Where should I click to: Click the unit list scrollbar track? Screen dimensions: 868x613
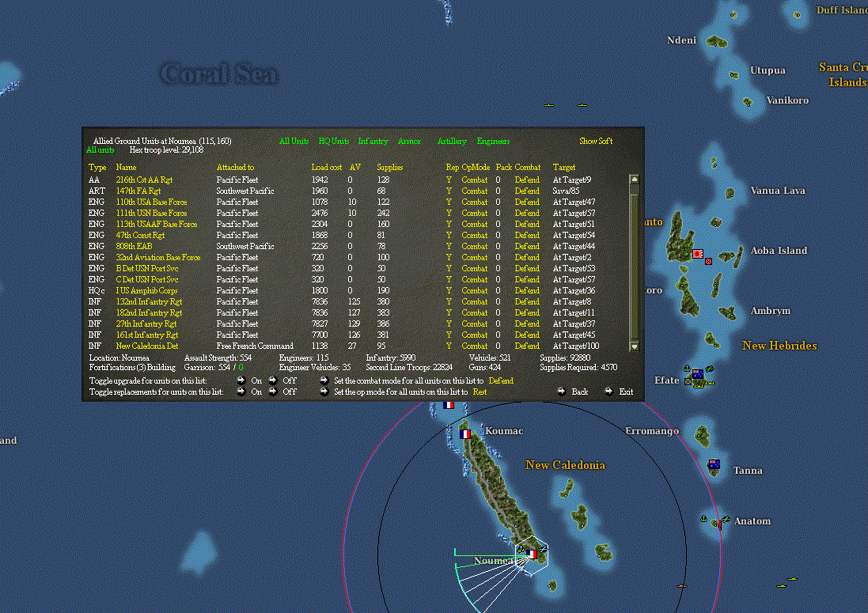pyautogui.click(x=635, y=263)
